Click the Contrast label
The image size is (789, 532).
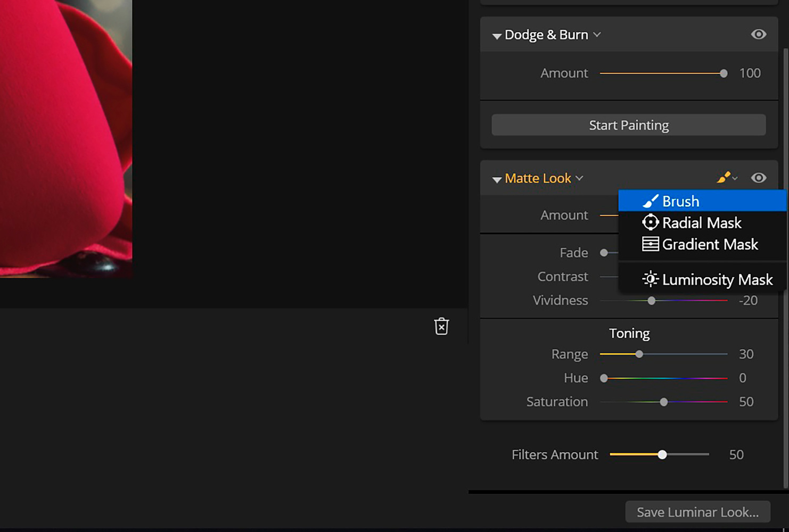pyautogui.click(x=563, y=277)
